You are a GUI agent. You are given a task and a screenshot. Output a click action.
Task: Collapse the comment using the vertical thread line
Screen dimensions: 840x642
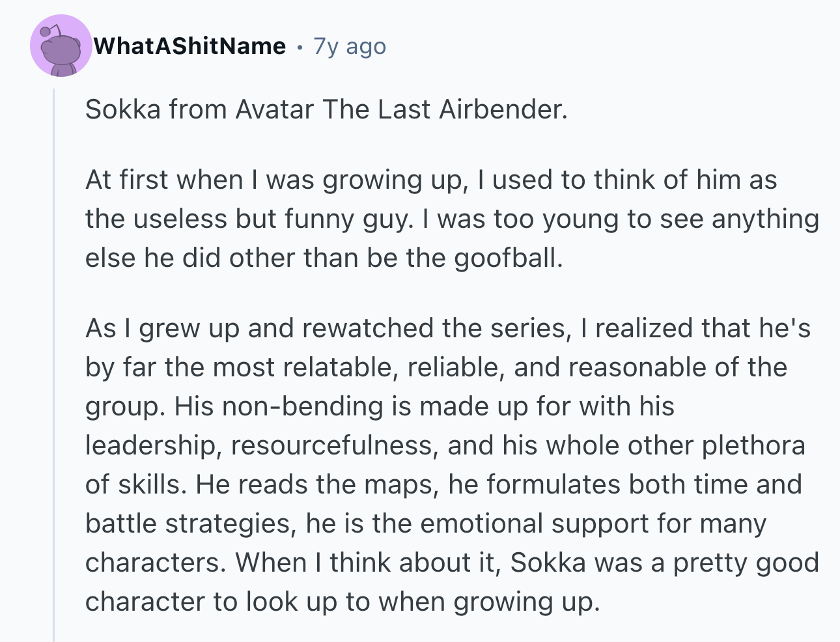(x=54, y=365)
